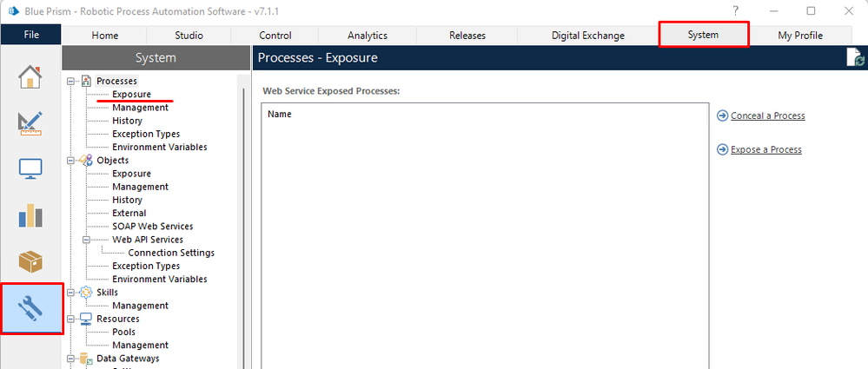Click the refresh icon in Processes header
The height and width of the screenshot is (369, 868).
855,57
